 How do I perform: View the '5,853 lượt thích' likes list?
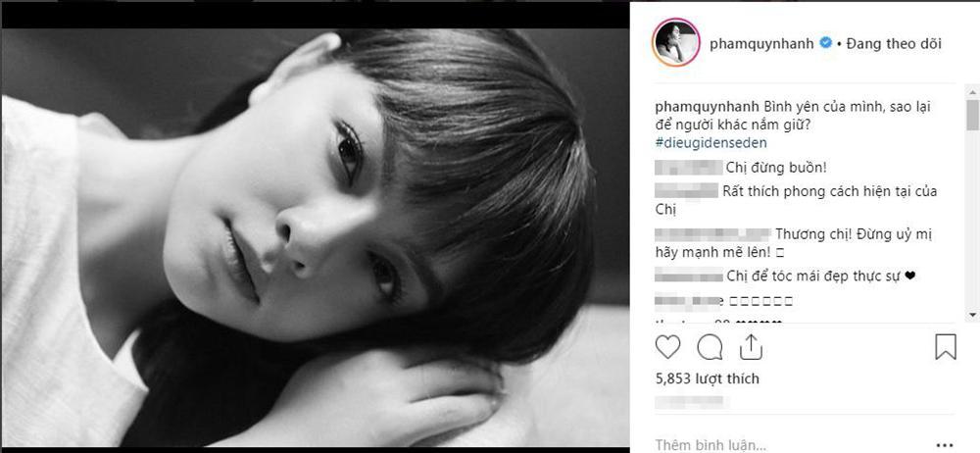pyautogui.click(x=708, y=378)
